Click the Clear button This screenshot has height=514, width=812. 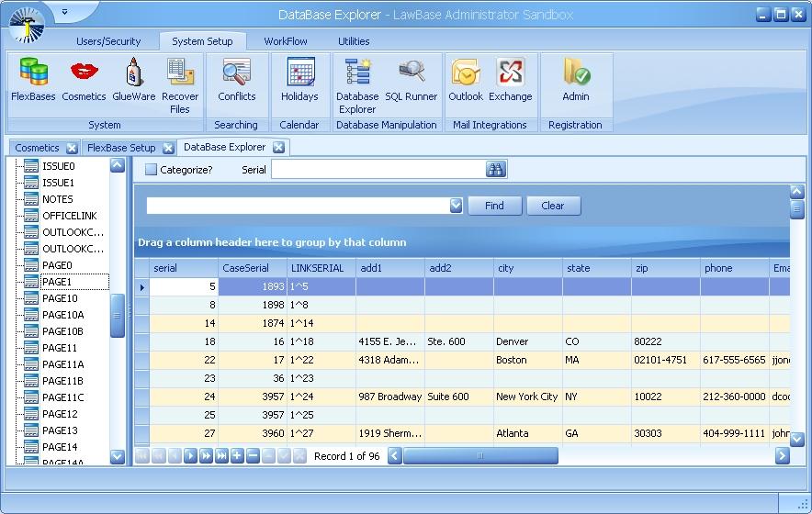pos(553,206)
